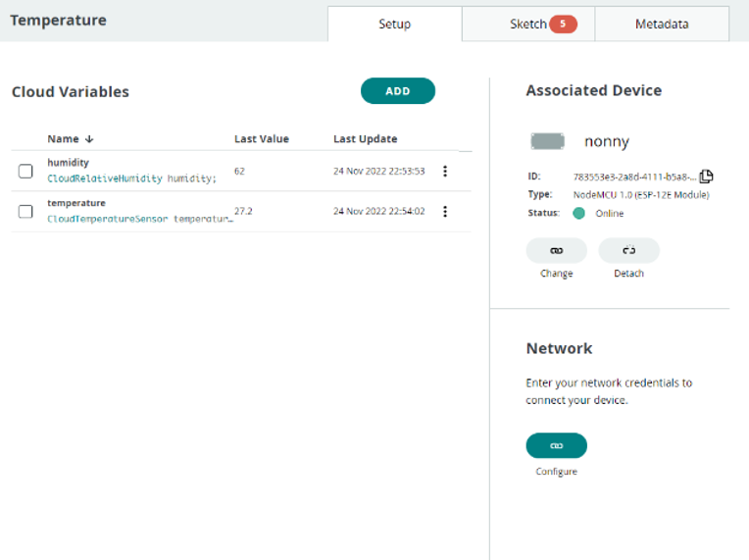Open the three-dot menu for the humidity variable
The image size is (749, 560).
(x=445, y=171)
